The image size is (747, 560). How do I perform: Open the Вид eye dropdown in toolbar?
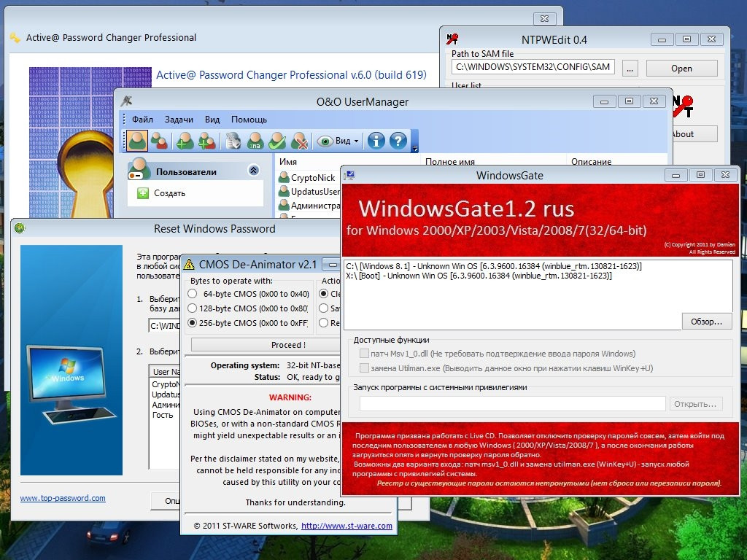[338, 141]
